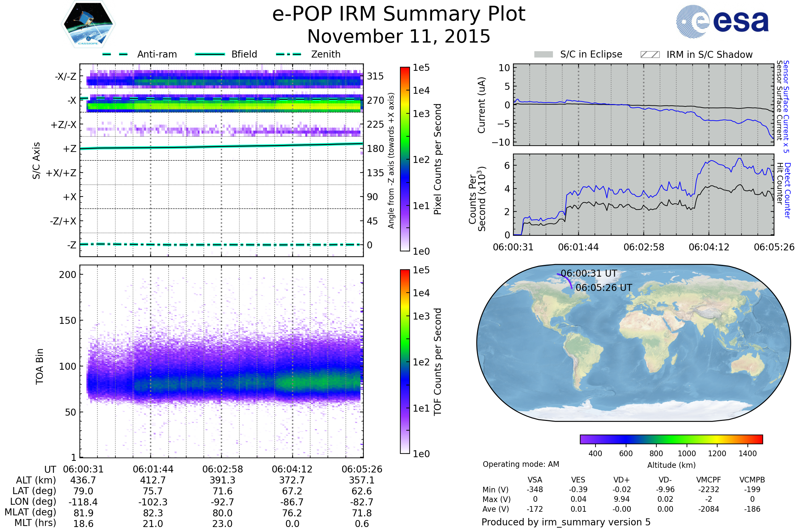Click the Altitude (km) horizontal colorbar

[671, 439]
